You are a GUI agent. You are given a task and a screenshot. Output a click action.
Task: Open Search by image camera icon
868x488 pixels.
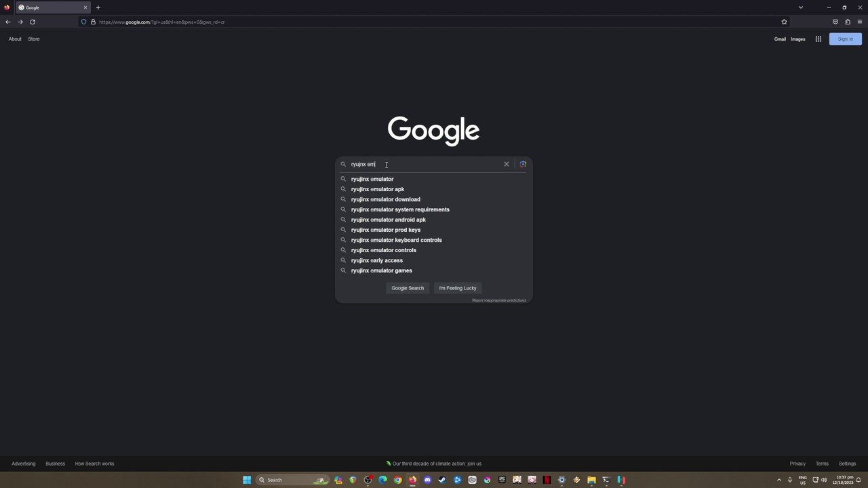[x=523, y=164]
